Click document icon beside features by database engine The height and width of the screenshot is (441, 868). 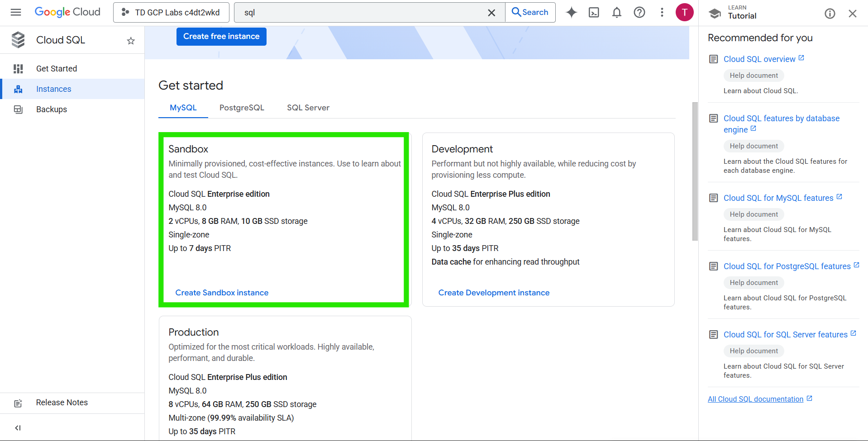click(x=714, y=119)
